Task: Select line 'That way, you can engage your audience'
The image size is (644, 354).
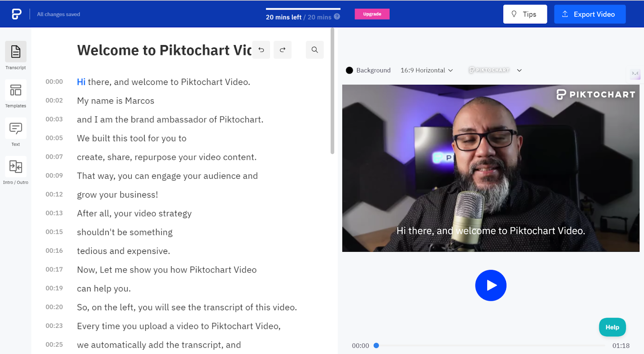Action: (x=167, y=176)
